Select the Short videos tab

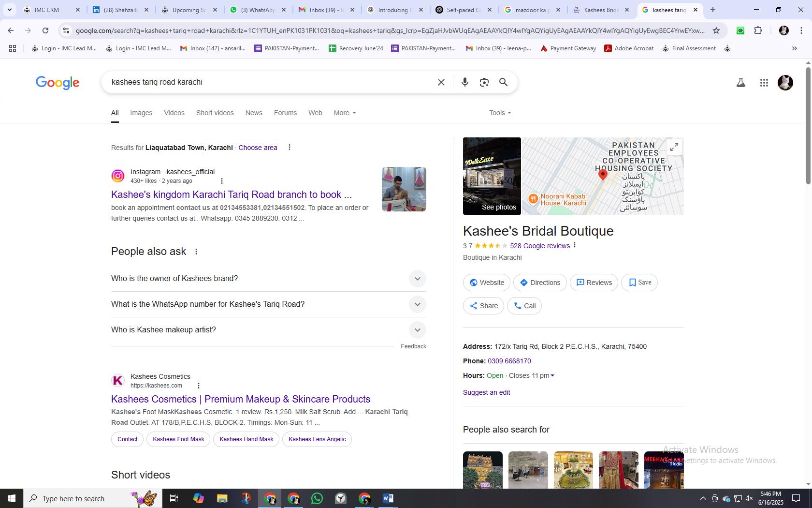click(x=215, y=113)
